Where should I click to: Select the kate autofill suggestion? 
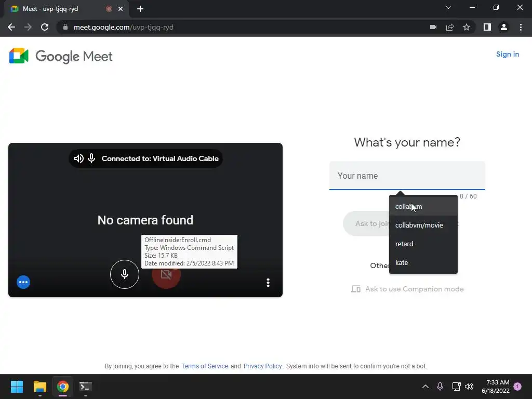423,262
